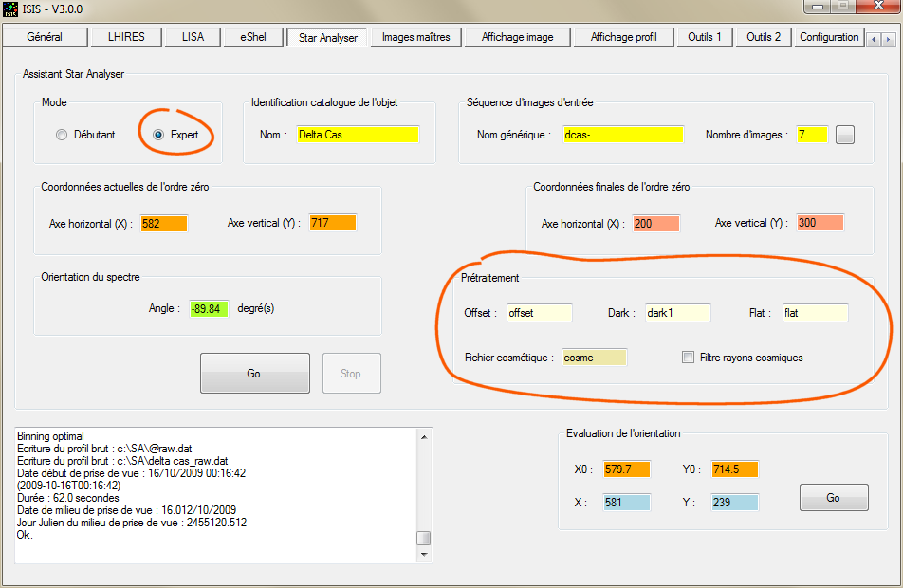Select the Expert mode radio button

[159, 135]
